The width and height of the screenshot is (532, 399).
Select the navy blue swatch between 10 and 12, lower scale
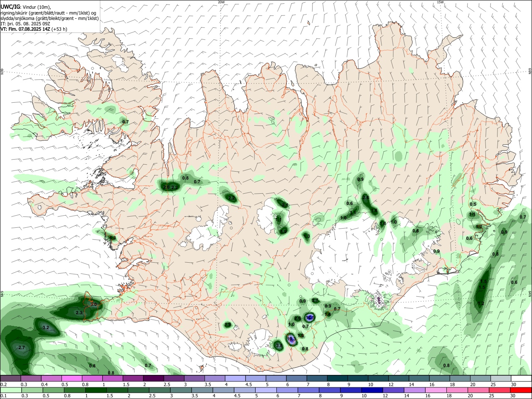[372, 390]
